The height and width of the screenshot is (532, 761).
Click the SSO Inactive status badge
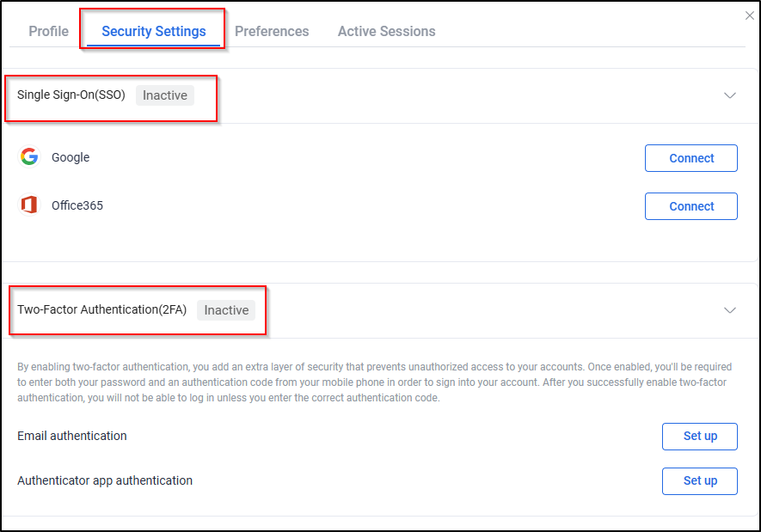(165, 95)
